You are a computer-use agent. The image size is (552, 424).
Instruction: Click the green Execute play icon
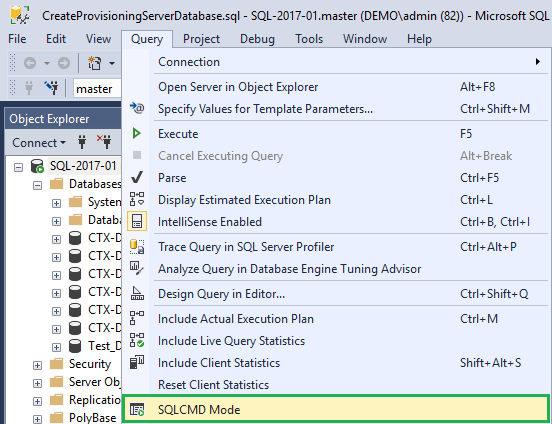point(137,133)
